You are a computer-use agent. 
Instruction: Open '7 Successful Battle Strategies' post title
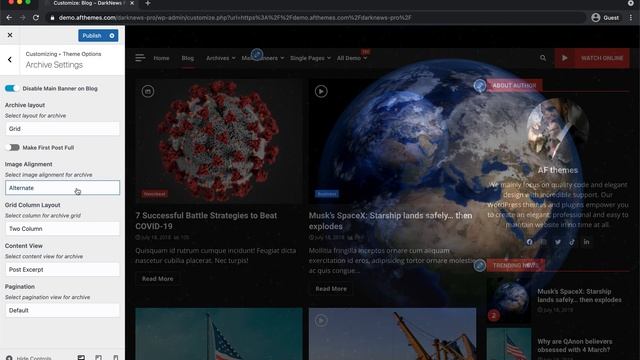tap(206, 221)
